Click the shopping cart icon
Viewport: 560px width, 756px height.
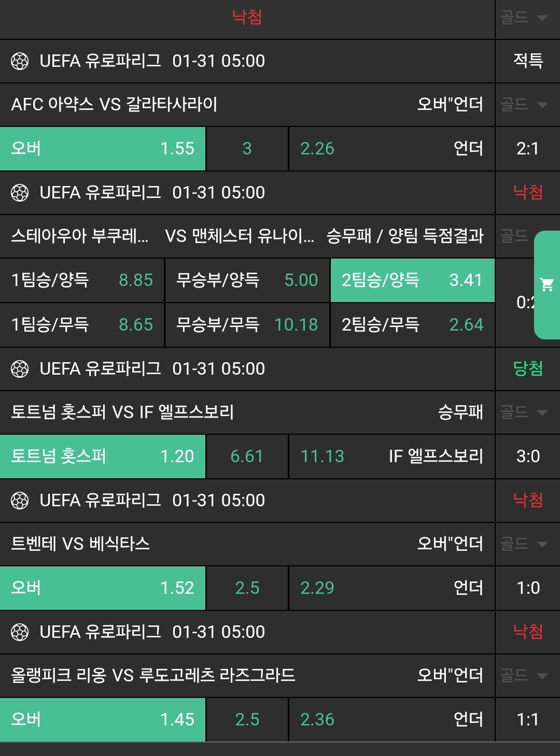547,284
